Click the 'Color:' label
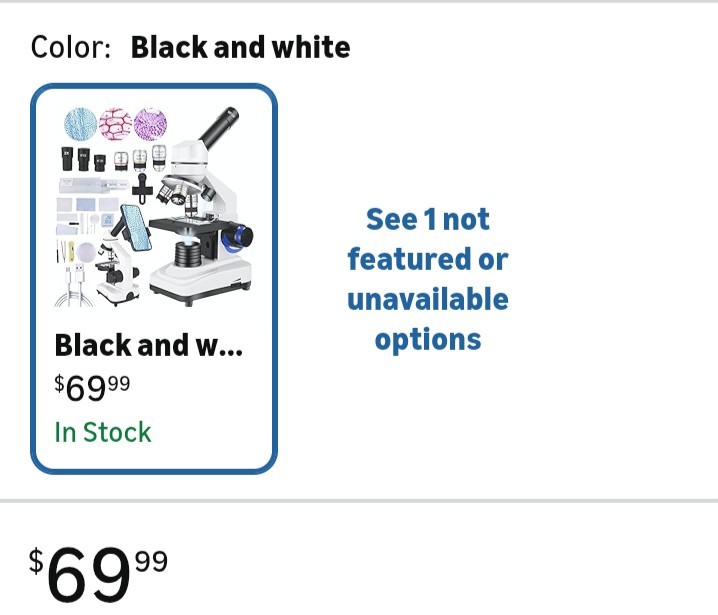Viewport: 718px width, 615px height. [71, 47]
